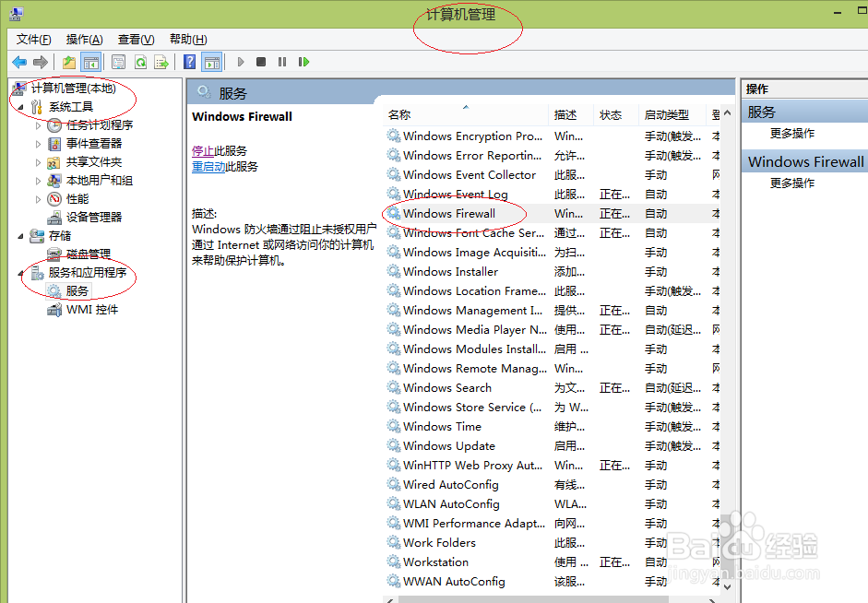Select 本地用户和组 tree icon
The image size is (868, 603).
(54, 181)
